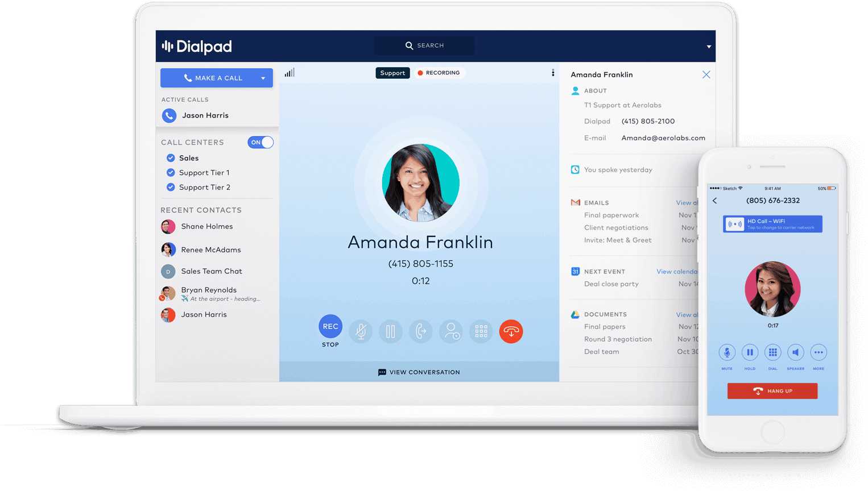Add a participant to the call
The image size is (868, 491).
point(451,331)
